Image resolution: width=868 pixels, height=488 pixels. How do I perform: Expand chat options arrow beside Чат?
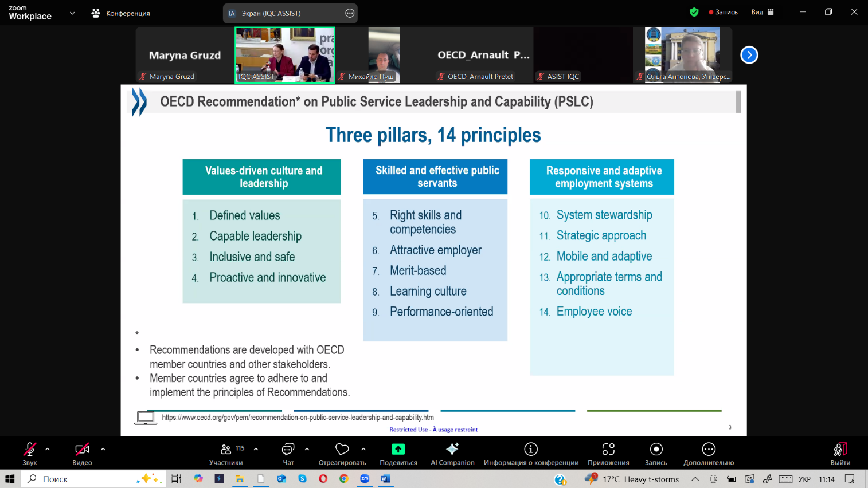(x=307, y=449)
